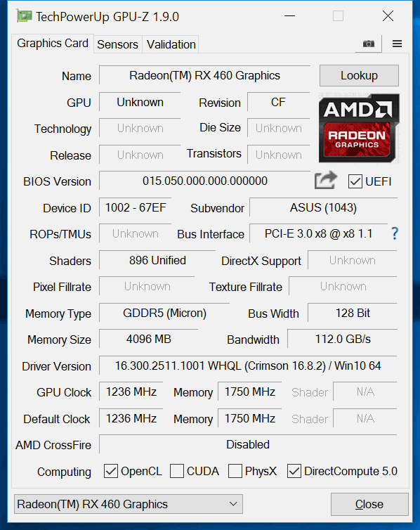Select the Graphics Card tab
This screenshot has height=530, width=420.
coord(53,44)
